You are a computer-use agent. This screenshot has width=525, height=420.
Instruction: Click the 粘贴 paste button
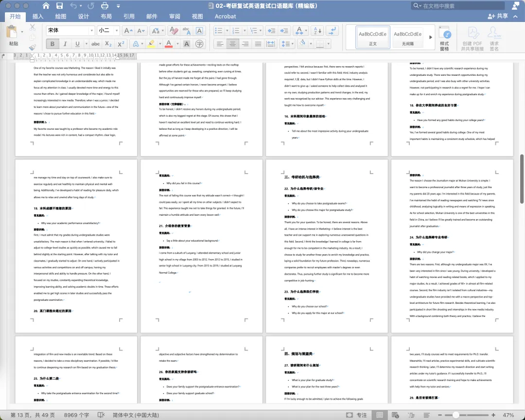point(14,35)
